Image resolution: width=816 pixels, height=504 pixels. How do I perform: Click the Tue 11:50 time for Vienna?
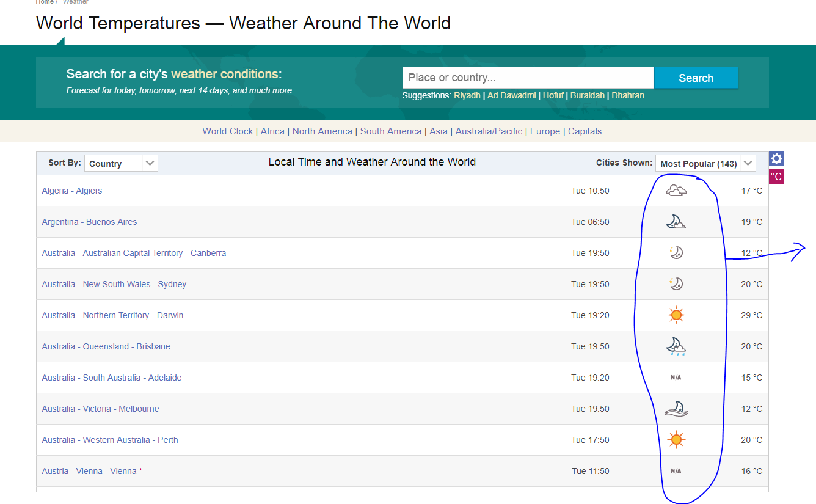click(x=591, y=471)
